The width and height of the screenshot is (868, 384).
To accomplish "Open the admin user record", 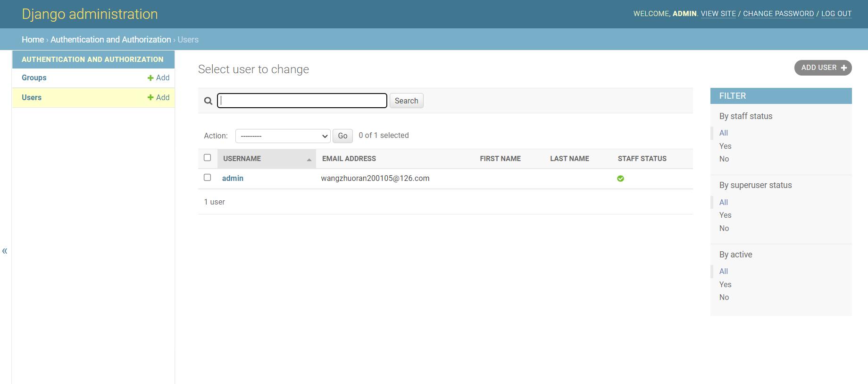I will [233, 178].
